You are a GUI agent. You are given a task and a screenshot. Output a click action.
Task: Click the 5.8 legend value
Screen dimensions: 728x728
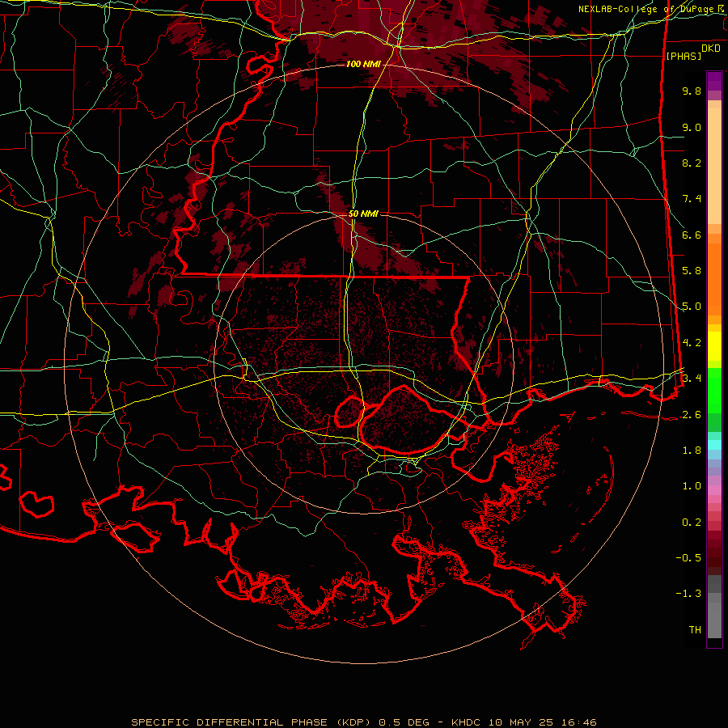tap(692, 271)
